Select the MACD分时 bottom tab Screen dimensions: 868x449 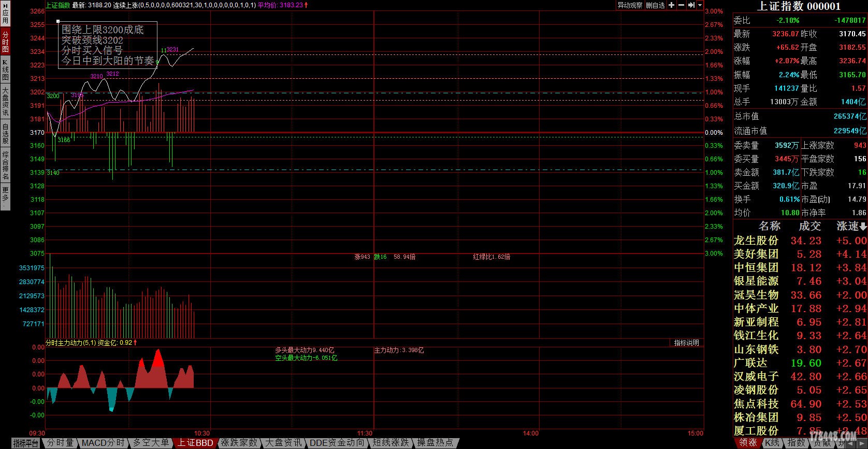[103, 443]
